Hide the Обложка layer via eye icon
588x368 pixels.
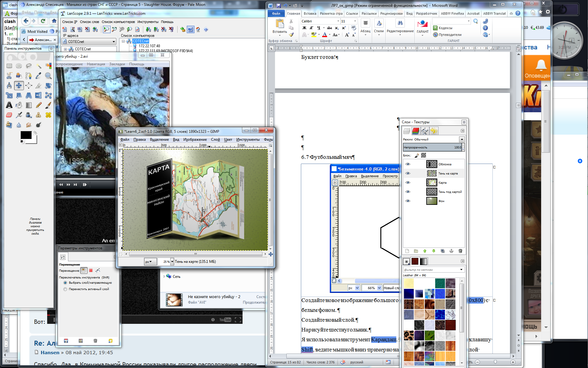pyautogui.click(x=408, y=164)
